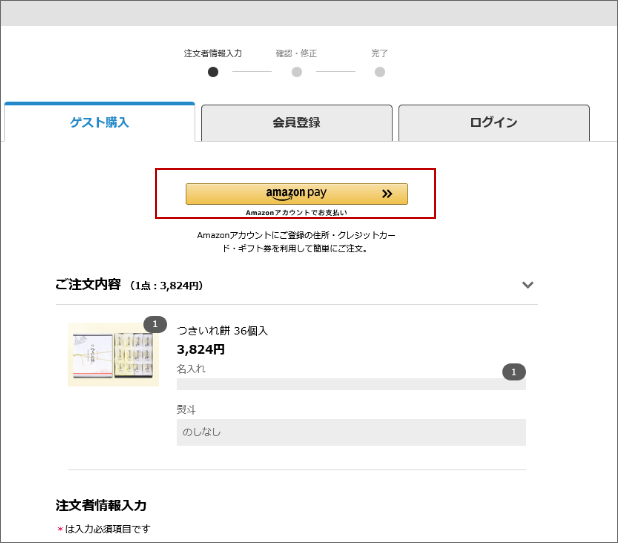
Task: Click the Amazonアカウントでお支払い caption
Action: click(296, 212)
